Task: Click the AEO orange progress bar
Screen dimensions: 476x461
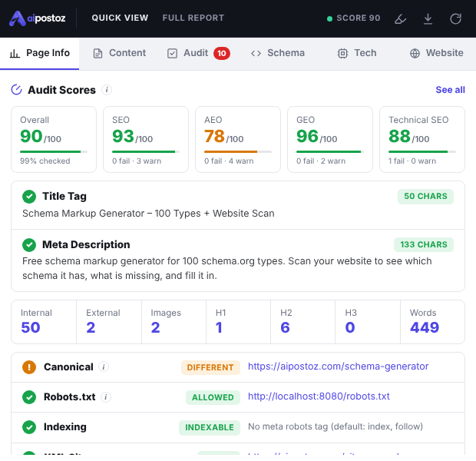Action: tap(238, 151)
